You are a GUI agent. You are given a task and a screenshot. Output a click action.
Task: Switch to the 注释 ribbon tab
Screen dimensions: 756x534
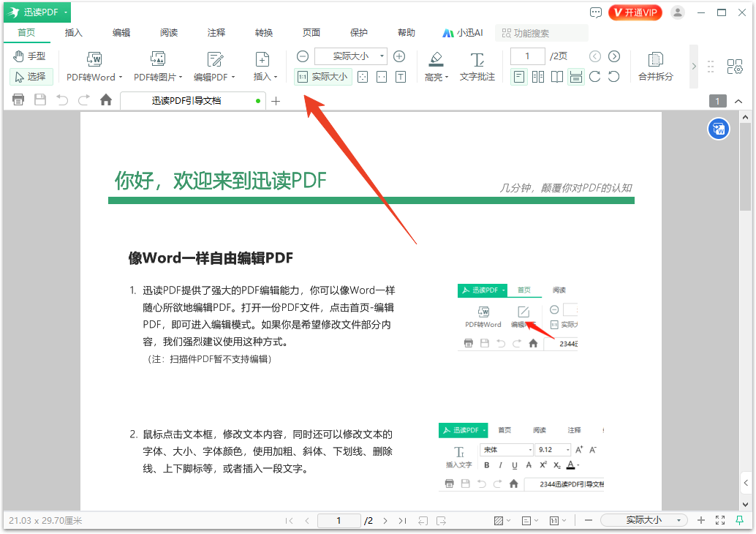[x=214, y=32]
